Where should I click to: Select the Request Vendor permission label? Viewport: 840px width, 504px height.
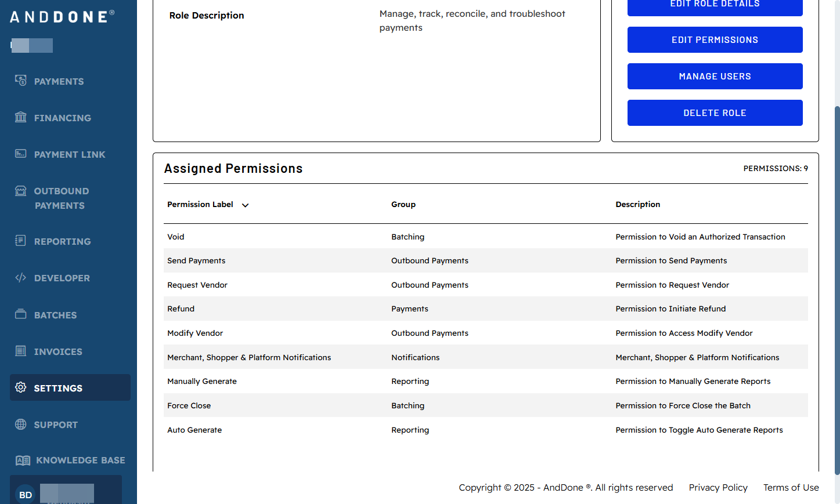tap(197, 285)
